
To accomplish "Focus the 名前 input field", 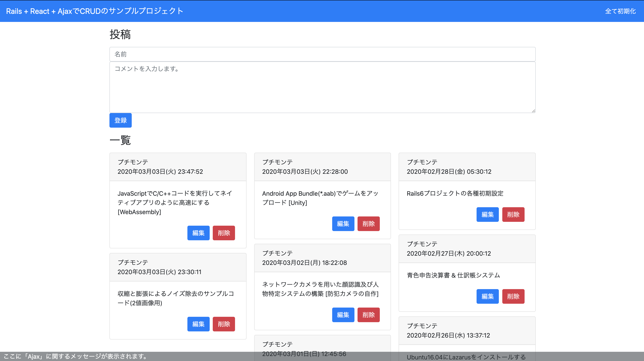I will click(x=322, y=54).
